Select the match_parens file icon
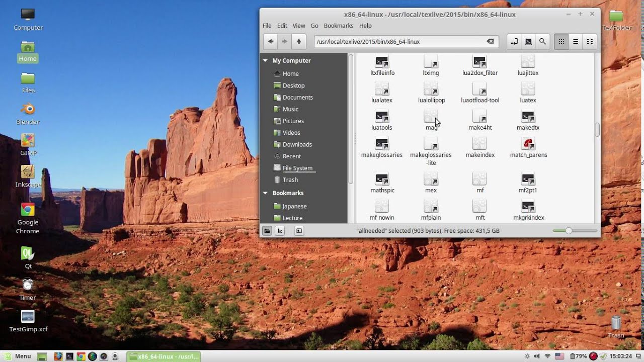The height and width of the screenshot is (362, 644). click(x=528, y=144)
